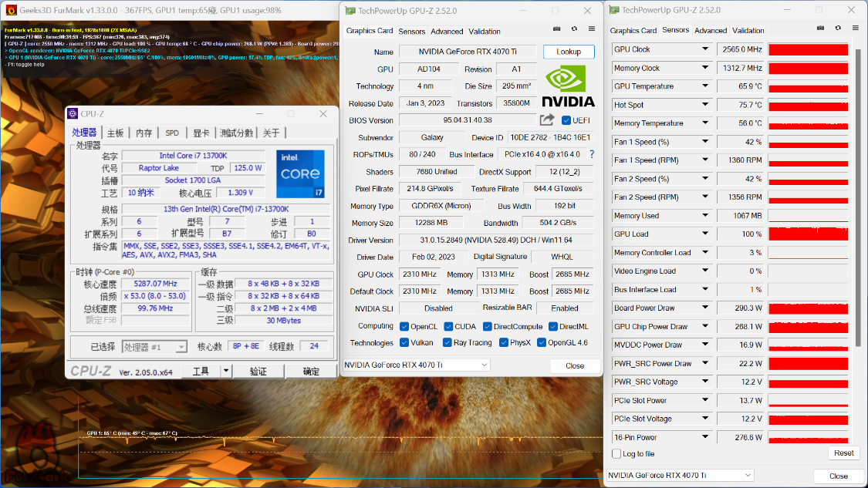
Task: Click the NVIDIA logo in GPU-Z
Action: (568, 86)
